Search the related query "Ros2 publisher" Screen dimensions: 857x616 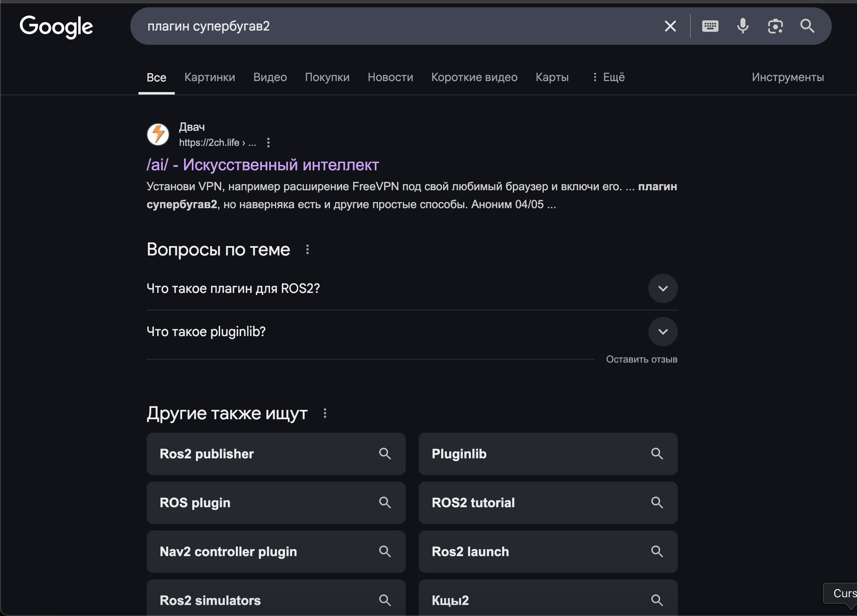point(276,454)
